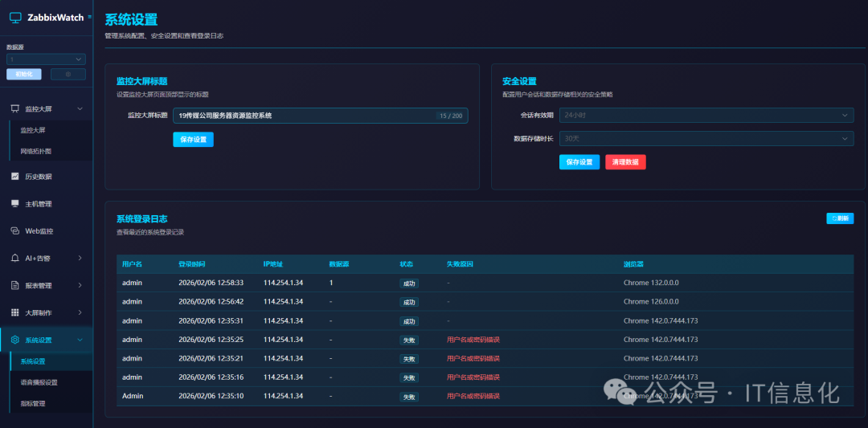Refresh login logs with 刷新 button

pos(840,218)
